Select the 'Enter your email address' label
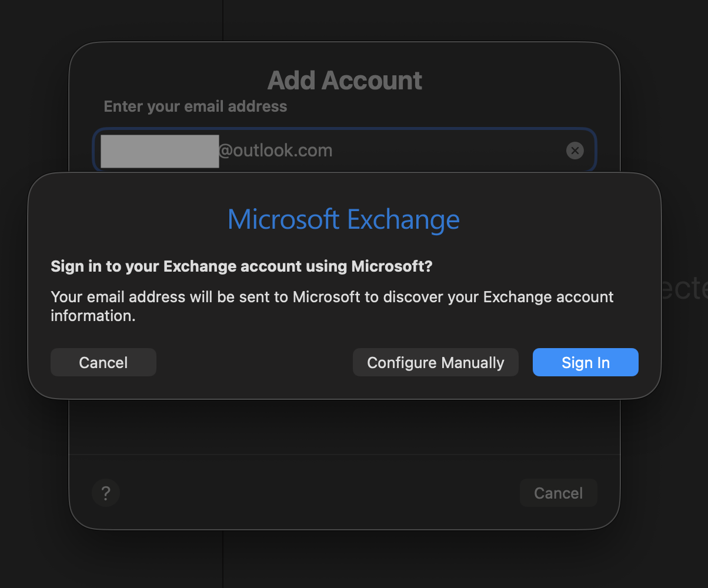This screenshot has width=708, height=588. (x=195, y=106)
